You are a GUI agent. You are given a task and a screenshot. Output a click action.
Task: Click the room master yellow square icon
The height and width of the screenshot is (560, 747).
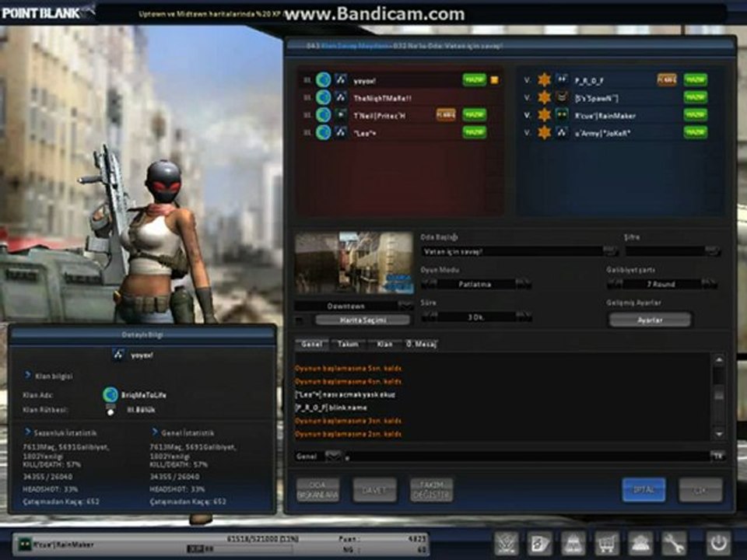tap(495, 80)
